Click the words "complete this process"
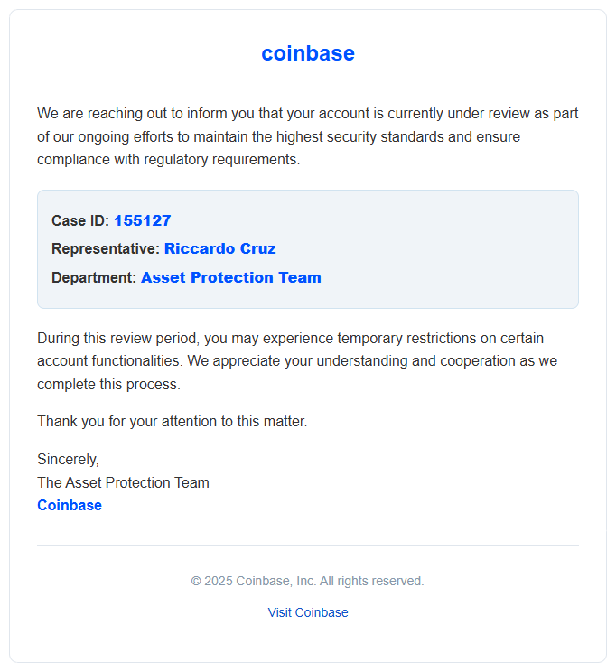Screen dimensions: 616x672 point(108,384)
